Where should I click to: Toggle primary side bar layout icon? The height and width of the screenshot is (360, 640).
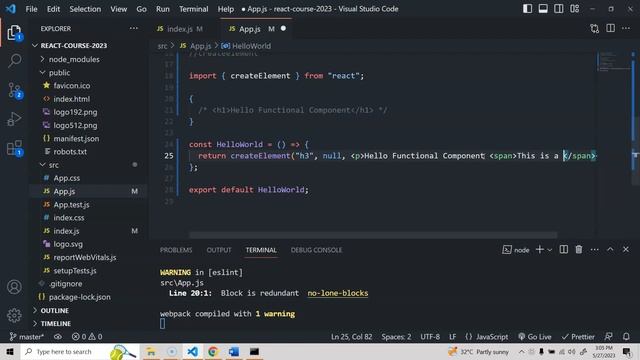click(527, 9)
